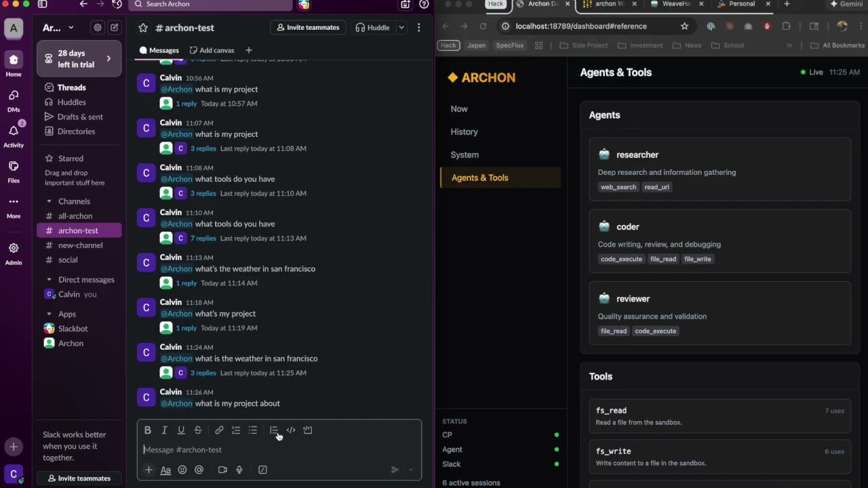The image size is (868, 488).
Task: Open 7 replies thread link
Action: (x=203, y=239)
